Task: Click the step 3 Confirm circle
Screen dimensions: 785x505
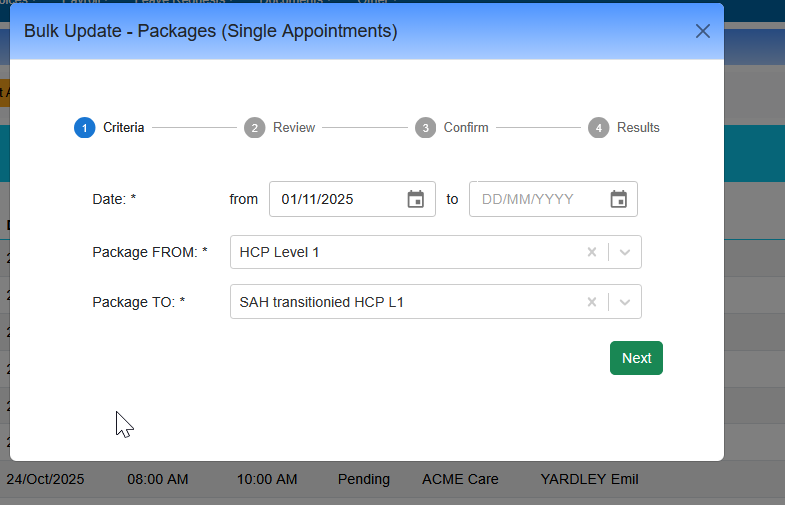Action: coord(426,128)
